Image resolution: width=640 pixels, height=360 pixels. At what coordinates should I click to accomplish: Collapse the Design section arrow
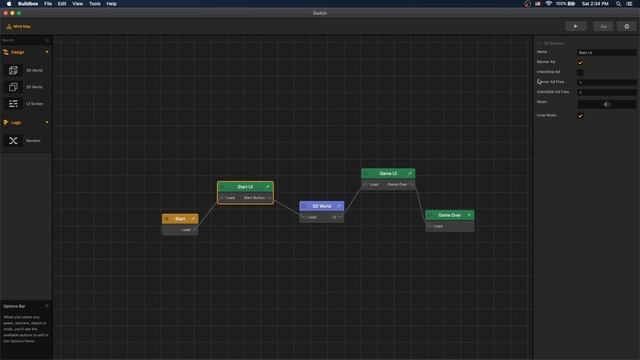pyautogui.click(x=47, y=52)
